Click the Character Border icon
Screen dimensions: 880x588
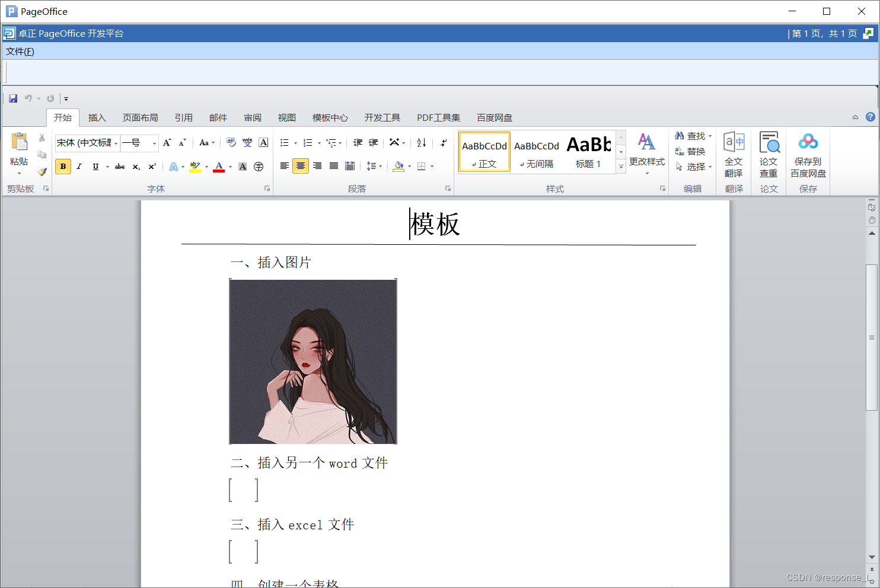pyautogui.click(x=264, y=143)
